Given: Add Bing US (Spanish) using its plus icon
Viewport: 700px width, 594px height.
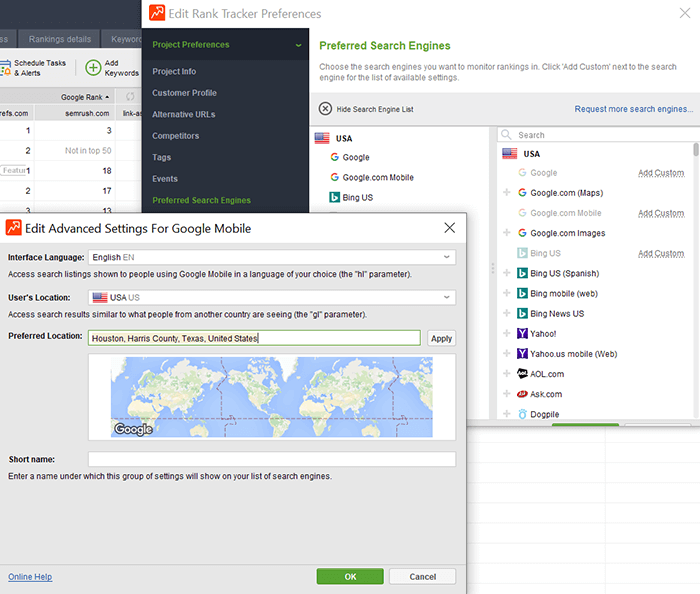Looking at the screenshot, I should coord(507,273).
